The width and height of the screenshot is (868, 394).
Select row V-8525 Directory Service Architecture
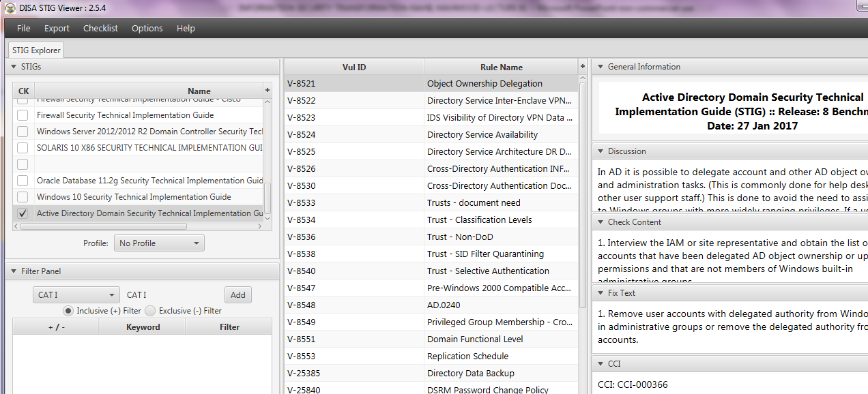431,151
